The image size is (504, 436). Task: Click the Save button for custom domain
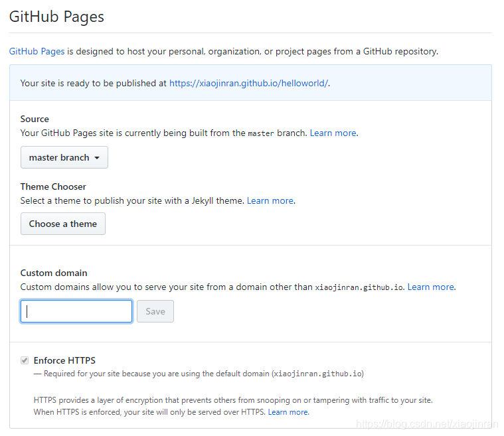(155, 311)
